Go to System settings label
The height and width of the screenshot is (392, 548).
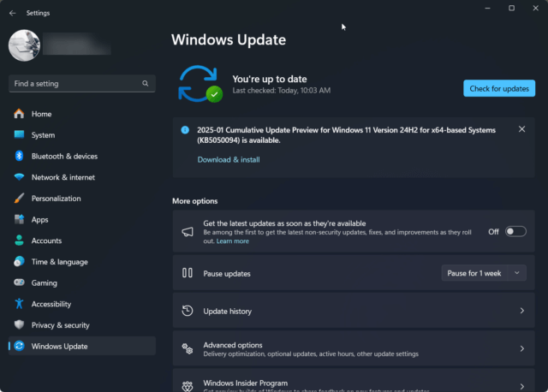(x=43, y=135)
